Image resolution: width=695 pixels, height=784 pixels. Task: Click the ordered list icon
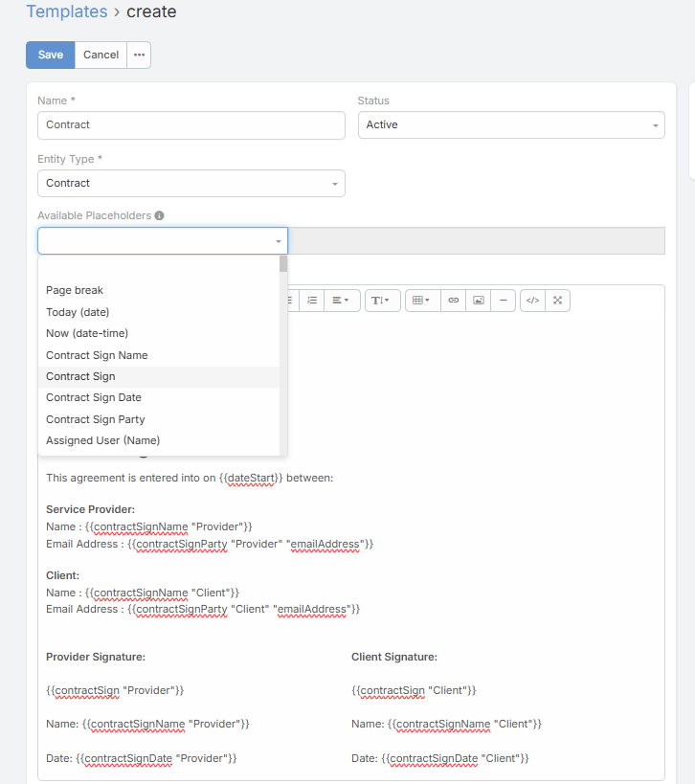311,300
